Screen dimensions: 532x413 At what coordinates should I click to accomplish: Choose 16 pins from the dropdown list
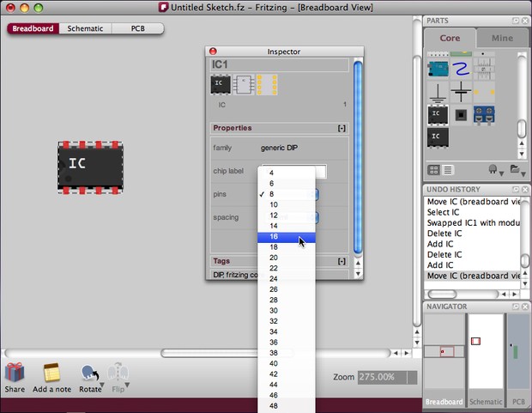287,237
